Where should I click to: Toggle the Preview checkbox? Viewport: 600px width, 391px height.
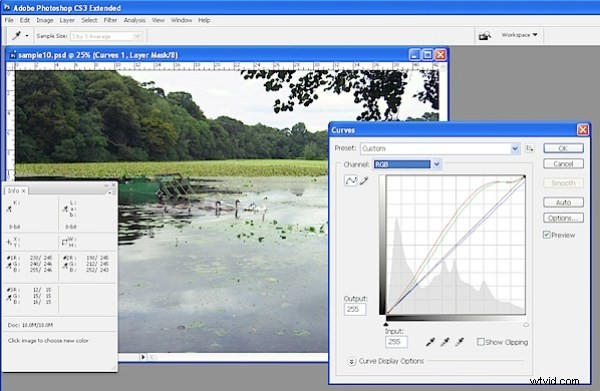[546, 235]
